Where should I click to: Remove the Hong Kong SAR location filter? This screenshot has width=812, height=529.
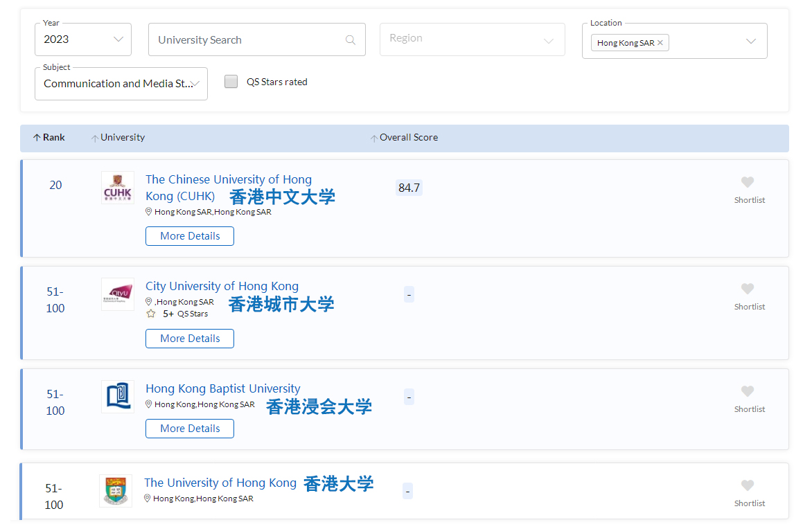tap(660, 42)
